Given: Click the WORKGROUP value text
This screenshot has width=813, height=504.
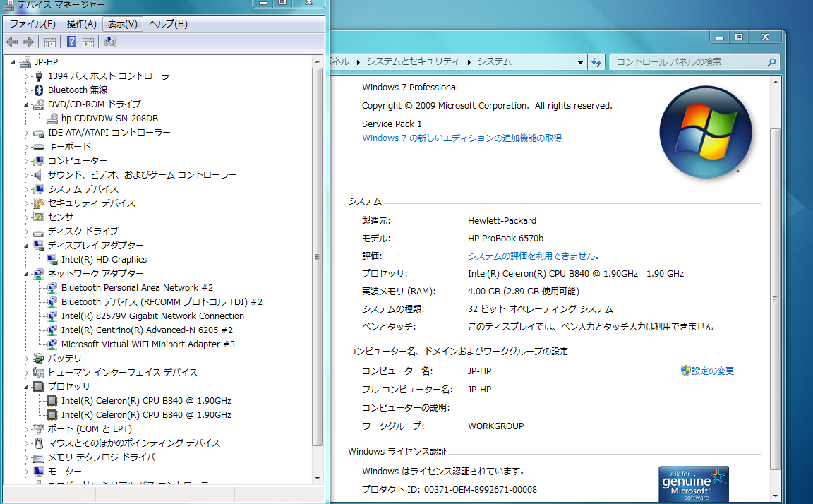Looking at the screenshot, I should coord(495,426).
